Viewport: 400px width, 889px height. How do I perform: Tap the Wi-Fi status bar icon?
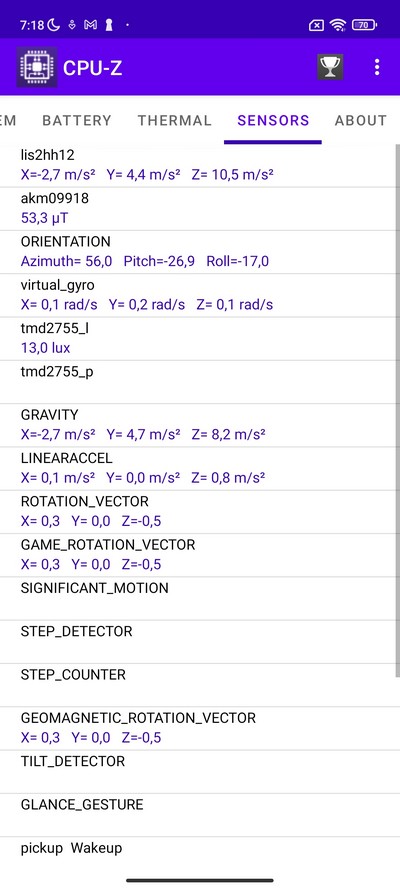pos(338,24)
